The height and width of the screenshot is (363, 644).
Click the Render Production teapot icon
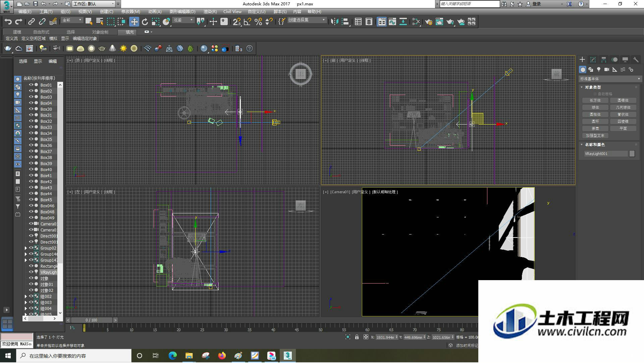(450, 22)
